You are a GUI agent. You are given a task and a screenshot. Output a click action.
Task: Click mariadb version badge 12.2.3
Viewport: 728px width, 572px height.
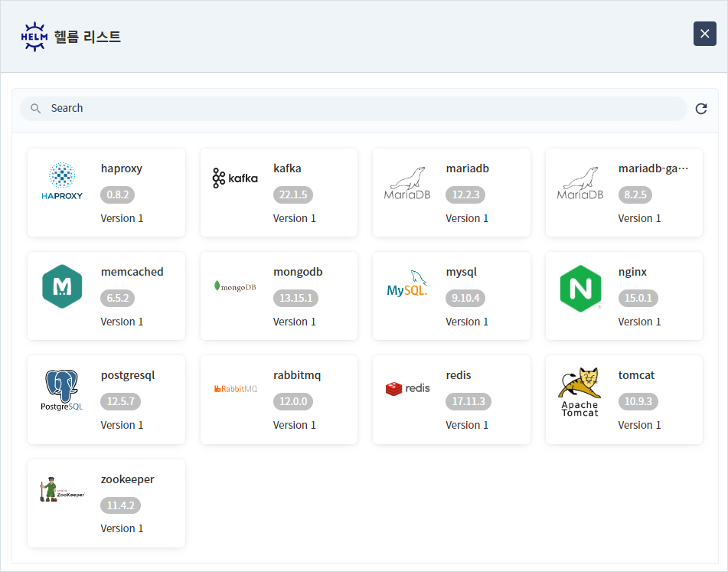pyautogui.click(x=465, y=194)
